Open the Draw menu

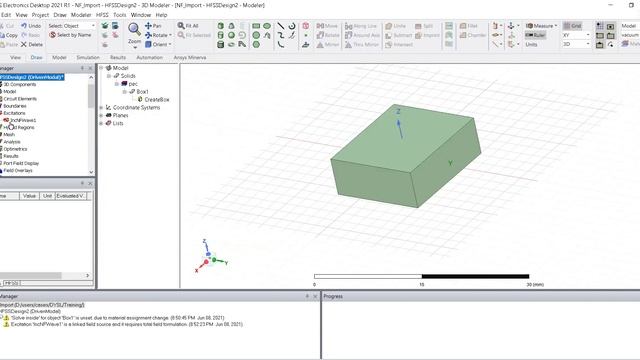coord(60,15)
